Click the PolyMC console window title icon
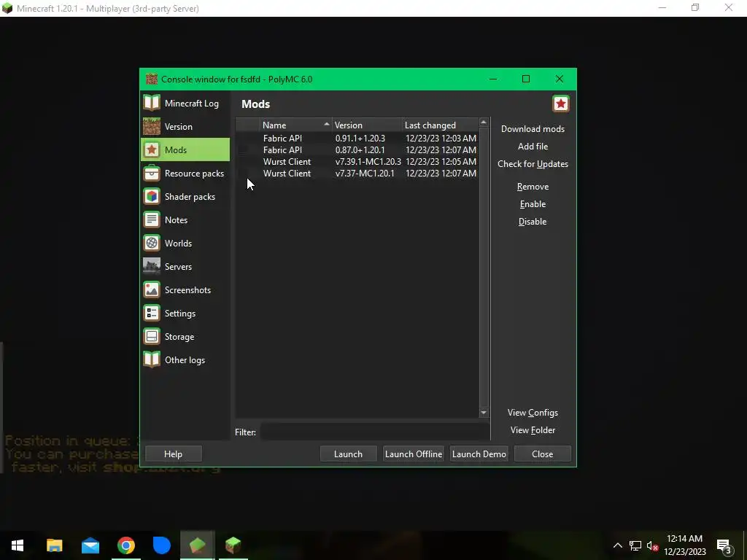 tap(152, 79)
